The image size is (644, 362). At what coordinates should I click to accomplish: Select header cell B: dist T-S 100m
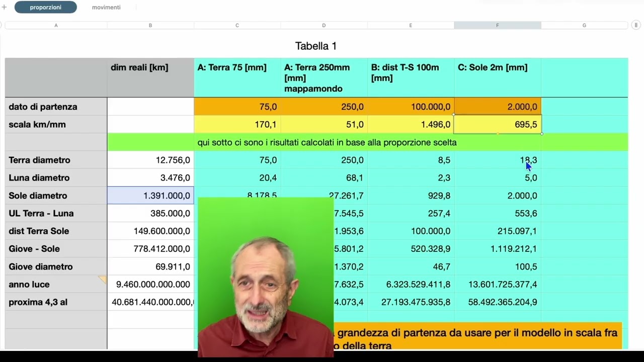411,77
